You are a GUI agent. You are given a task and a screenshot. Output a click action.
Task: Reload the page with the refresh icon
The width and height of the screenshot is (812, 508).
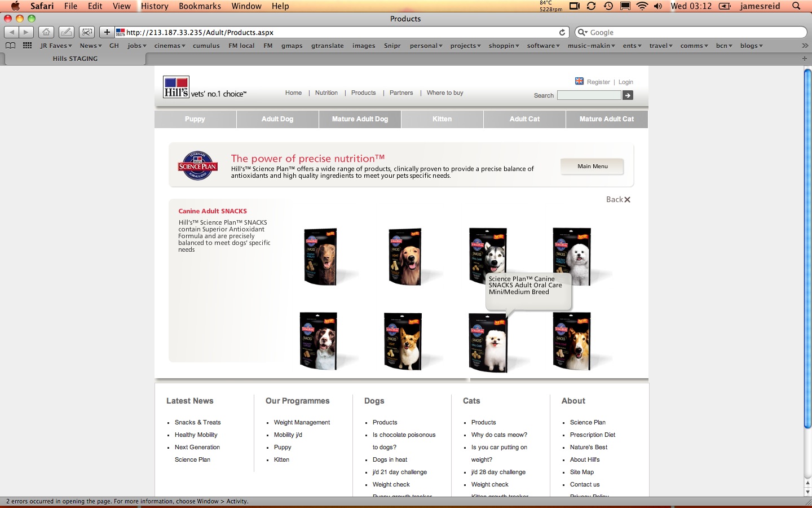click(x=562, y=32)
